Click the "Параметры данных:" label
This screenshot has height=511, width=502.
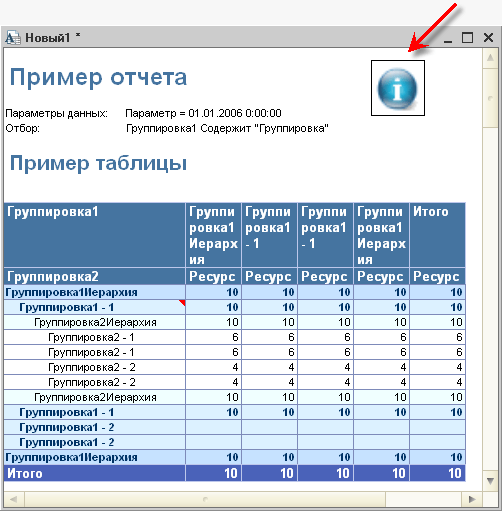pyautogui.click(x=57, y=113)
